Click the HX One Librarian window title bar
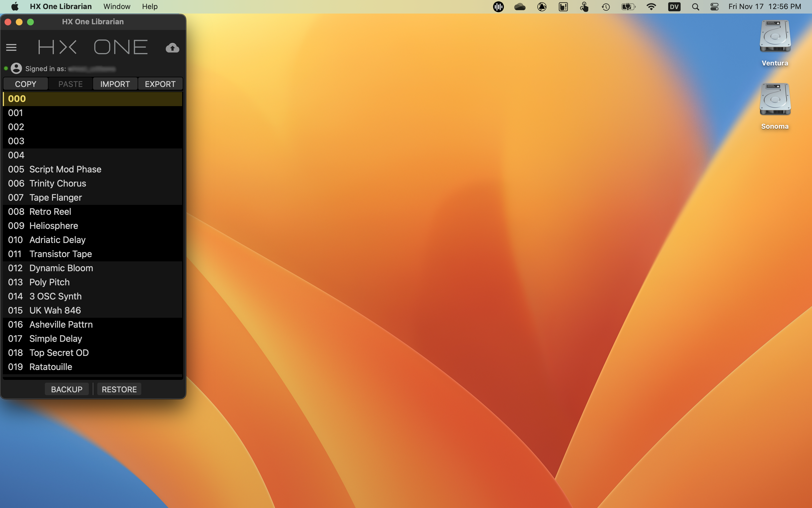Viewport: 812px width, 508px height. 93,22
